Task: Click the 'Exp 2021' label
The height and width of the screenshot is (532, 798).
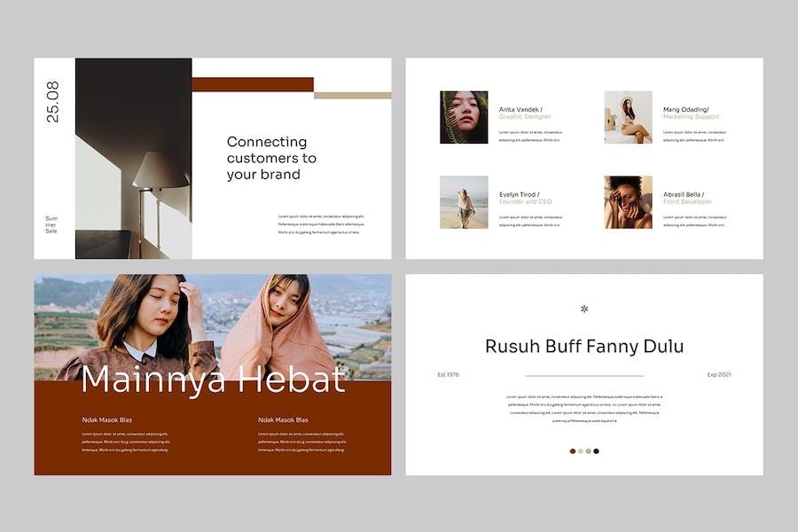Action: (718, 375)
